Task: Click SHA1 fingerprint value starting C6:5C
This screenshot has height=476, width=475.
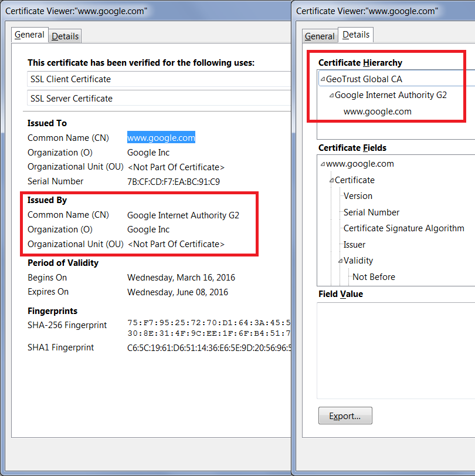Action: [x=209, y=347]
